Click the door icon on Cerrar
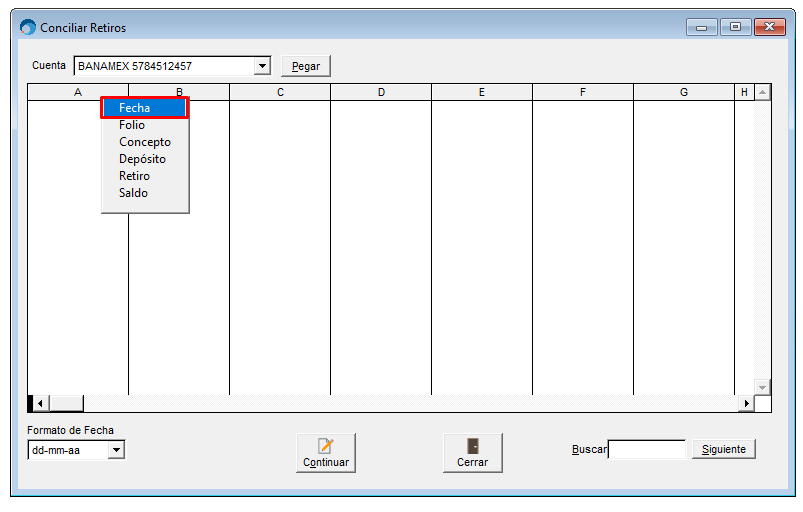This screenshot has height=512, width=803. pyautogui.click(x=473, y=445)
